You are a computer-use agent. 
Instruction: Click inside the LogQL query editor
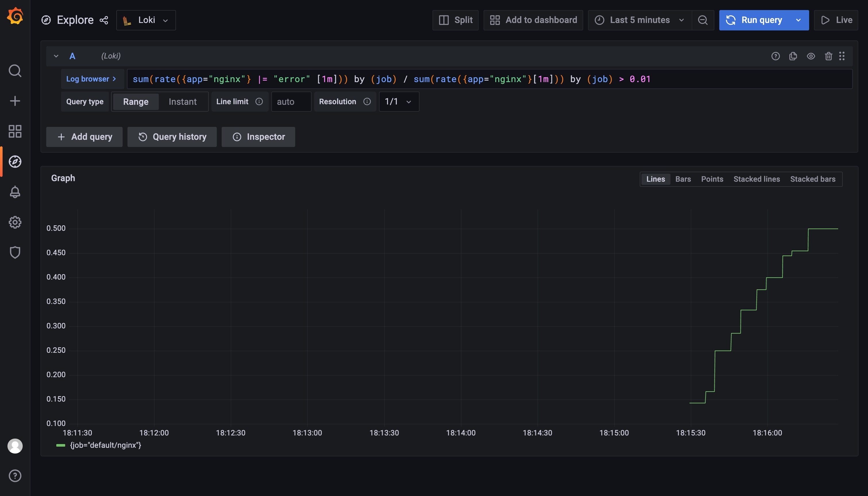pyautogui.click(x=490, y=79)
